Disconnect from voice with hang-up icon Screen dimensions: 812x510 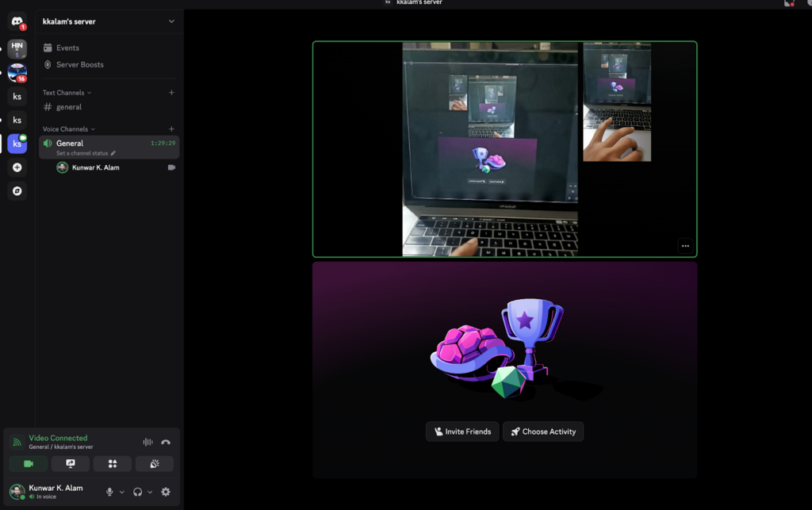(166, 443)
